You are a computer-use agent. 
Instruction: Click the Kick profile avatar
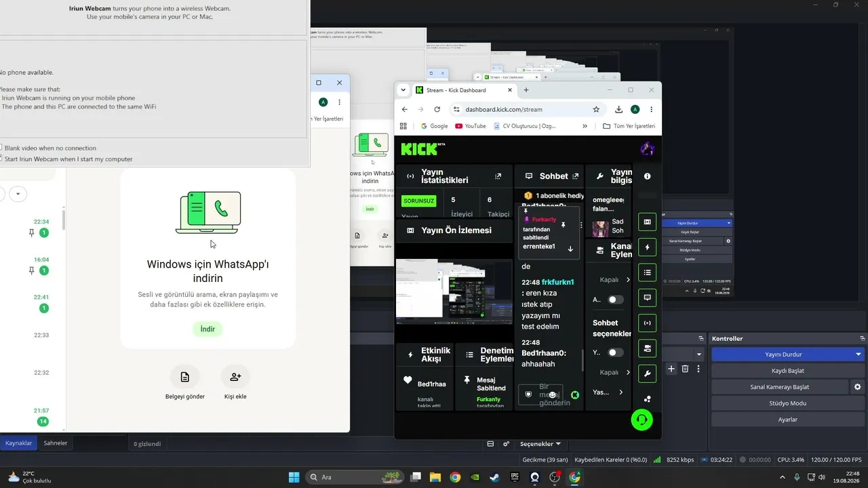coord(647,149)
